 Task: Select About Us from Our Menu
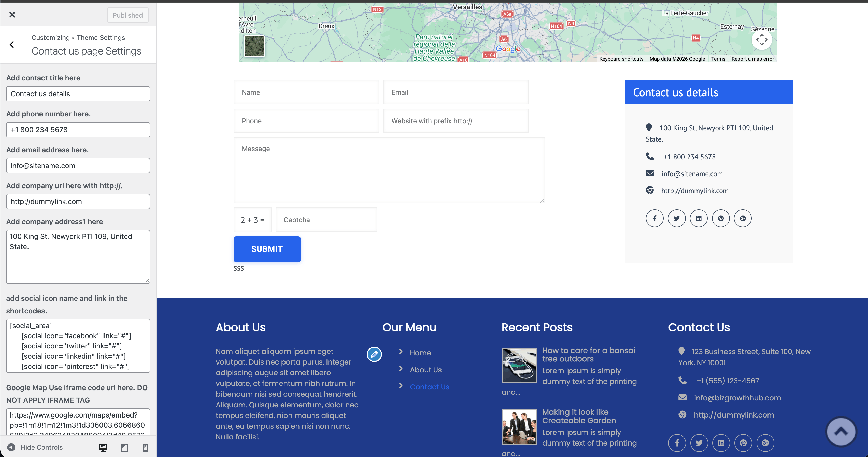tap(425, 369)
